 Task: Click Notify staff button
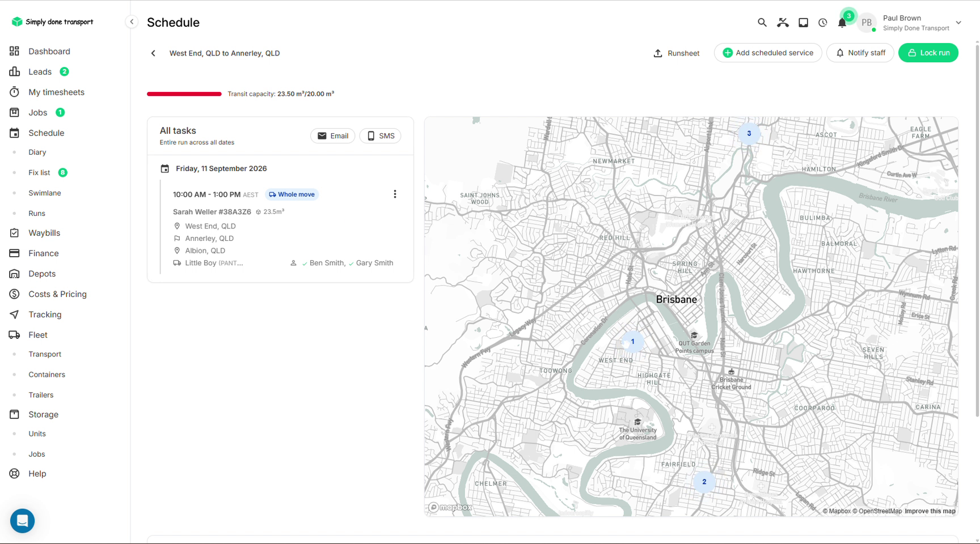click(860, 53)
